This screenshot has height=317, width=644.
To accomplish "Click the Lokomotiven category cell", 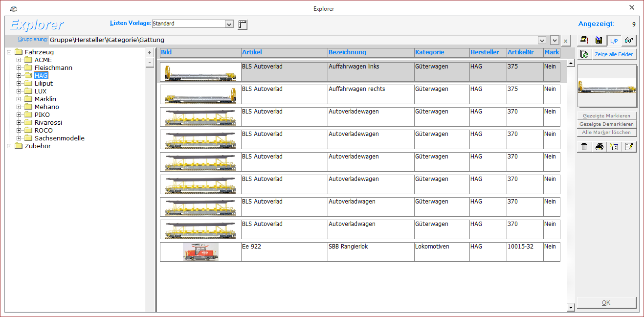I will [442, 252].
